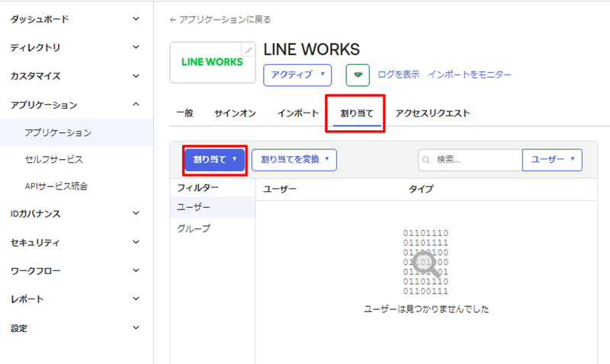Switch to the サインオン tab

click(235, 113)
